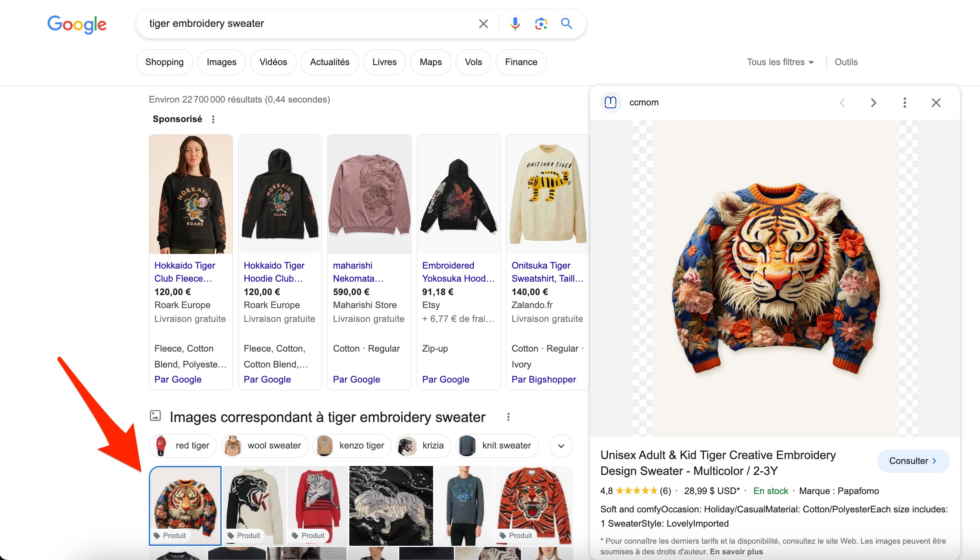Click the voice search microphone icon
This screenshot has height=560, width=980.
[515, 24]
